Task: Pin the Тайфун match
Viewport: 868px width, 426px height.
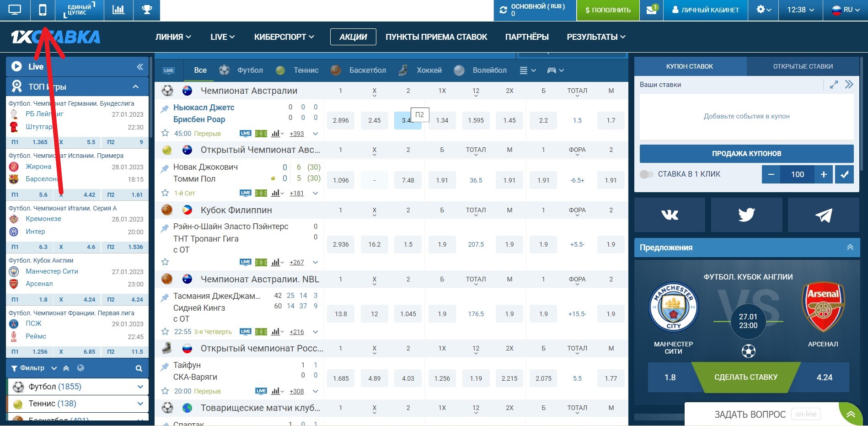Action: pyautogui.click(x=165, y=367)
